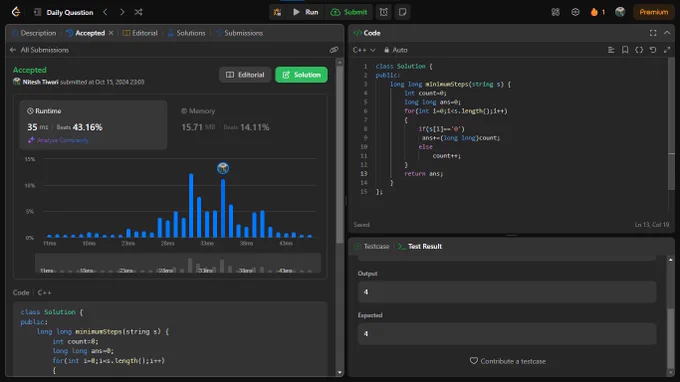The width and height of the screenshot is (680, 382).
Task: Copy submission link icon
Action: [333, 50]
